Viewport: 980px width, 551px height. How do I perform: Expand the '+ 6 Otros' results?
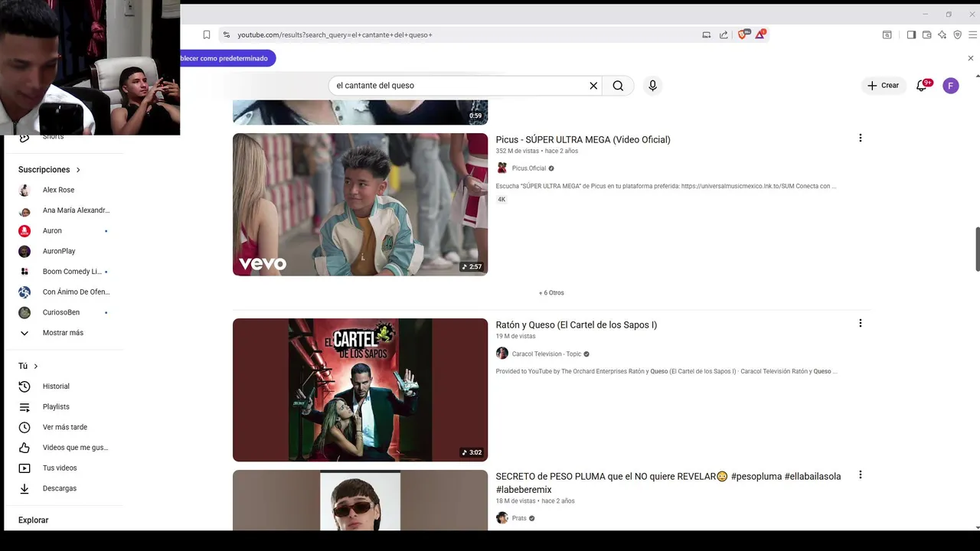pyautogui.click(x=551, y=293)
